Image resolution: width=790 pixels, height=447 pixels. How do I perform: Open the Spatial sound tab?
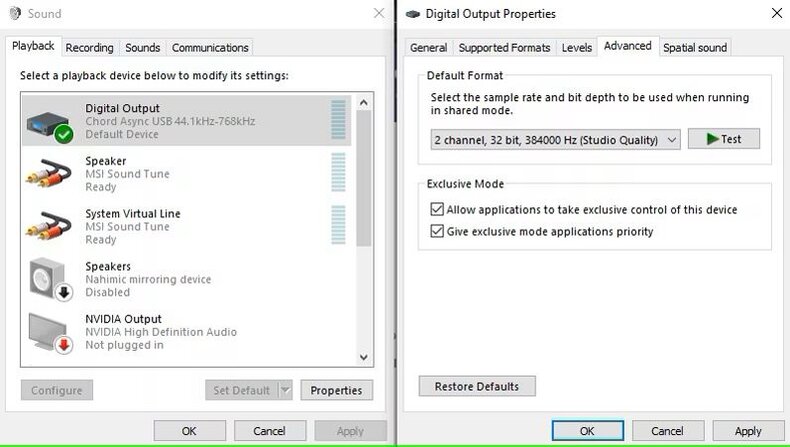[x=695, y=48]
